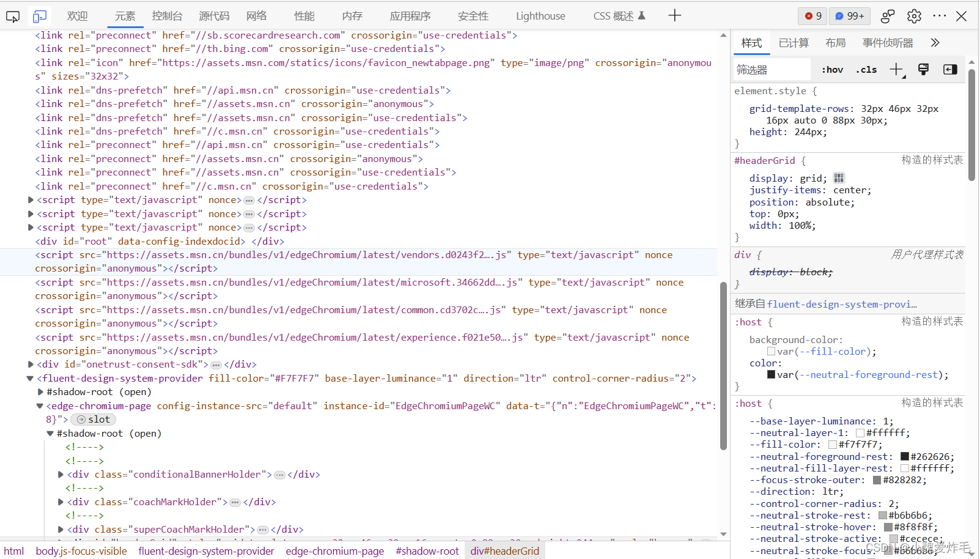Toggle :hov element state panel

point(832,70)
